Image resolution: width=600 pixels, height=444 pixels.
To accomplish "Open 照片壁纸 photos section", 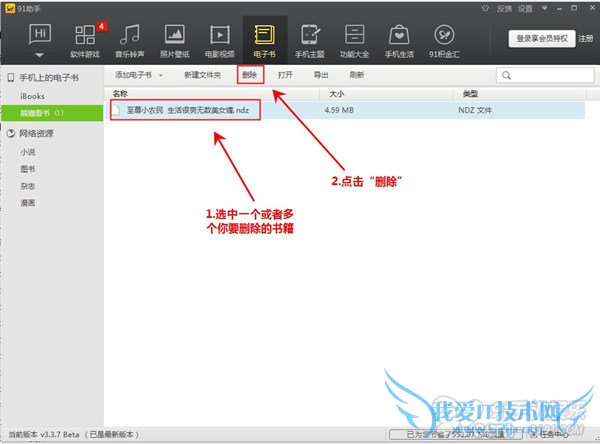I will point(175,41).
